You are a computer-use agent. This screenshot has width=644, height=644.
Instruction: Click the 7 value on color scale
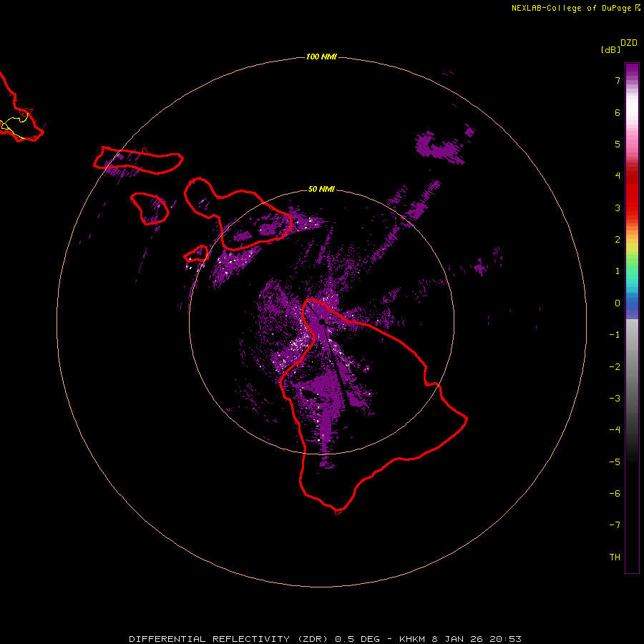click(618, 80)
